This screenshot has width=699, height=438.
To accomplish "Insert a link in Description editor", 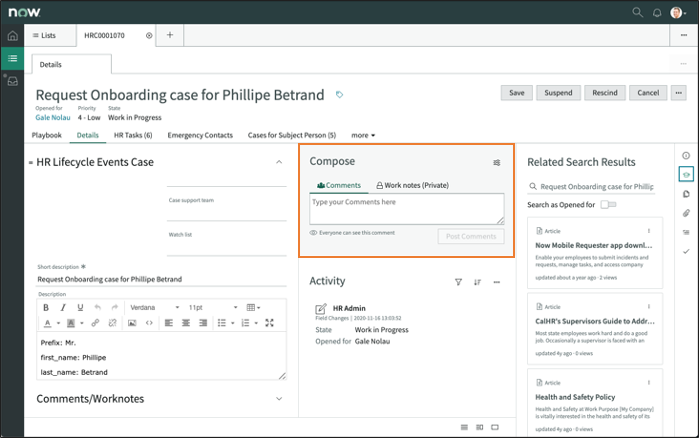I will 95,323.
